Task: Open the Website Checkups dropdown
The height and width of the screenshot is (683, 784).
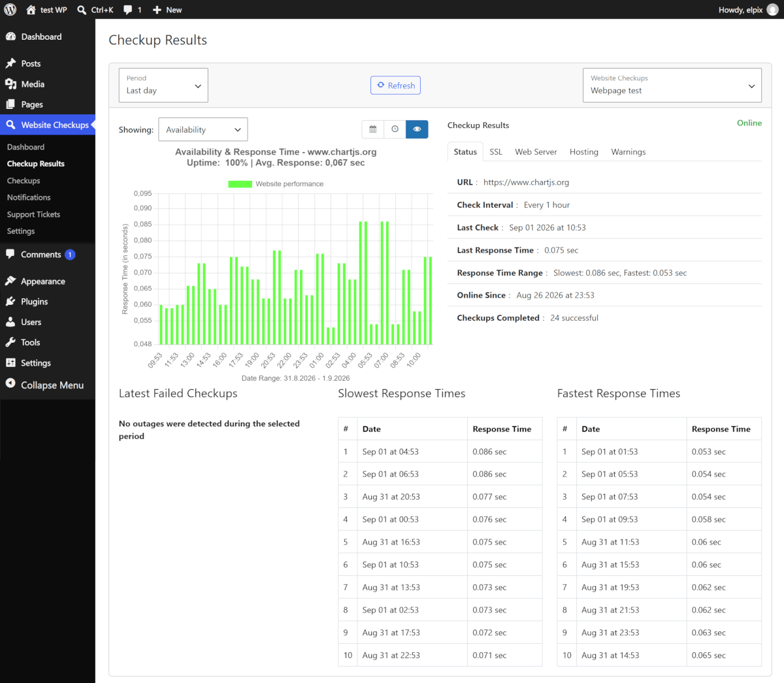Action: [672, 86]
